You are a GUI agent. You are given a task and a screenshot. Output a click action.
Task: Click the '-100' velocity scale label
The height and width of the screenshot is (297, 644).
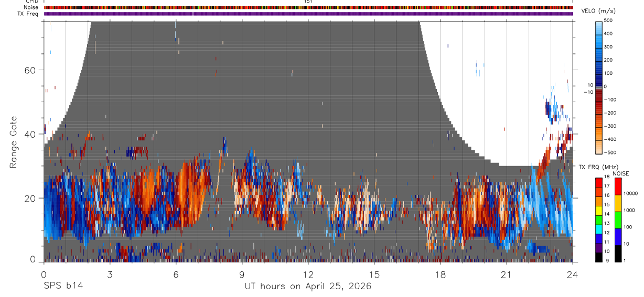[610, 100]
